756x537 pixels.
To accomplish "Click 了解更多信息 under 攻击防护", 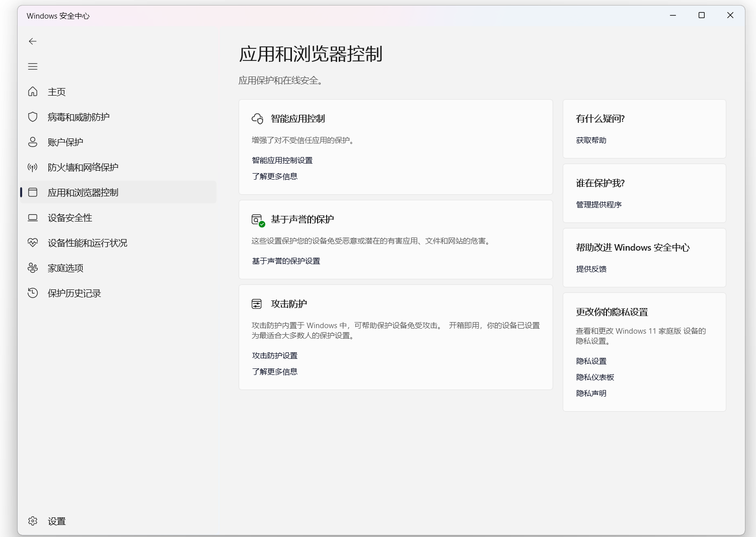I will point(274,371).
